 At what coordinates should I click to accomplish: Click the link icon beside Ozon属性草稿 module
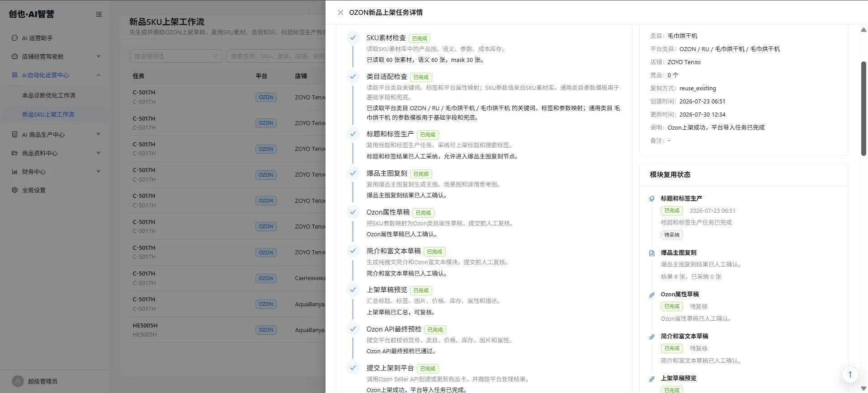tap(652, 295)
